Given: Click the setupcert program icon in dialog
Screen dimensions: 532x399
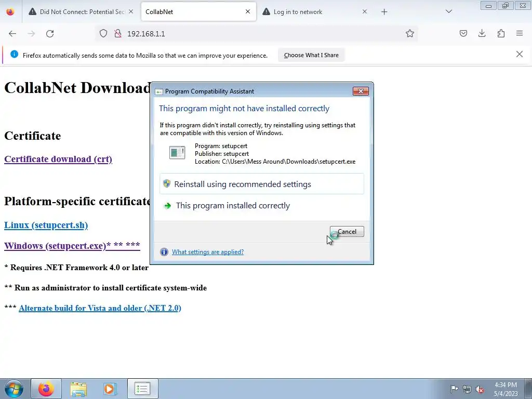Looking at the screenshot, I should [177, 152].
